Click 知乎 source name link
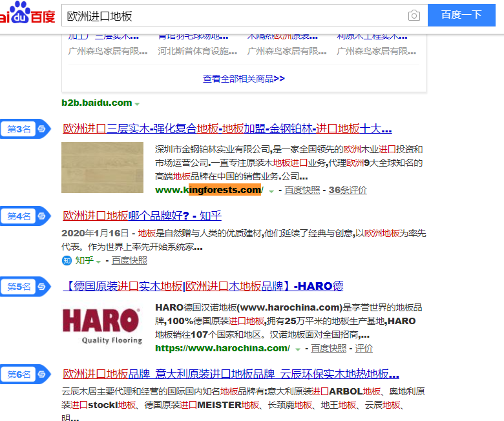The image size is (504, 421). coord(85,260)
